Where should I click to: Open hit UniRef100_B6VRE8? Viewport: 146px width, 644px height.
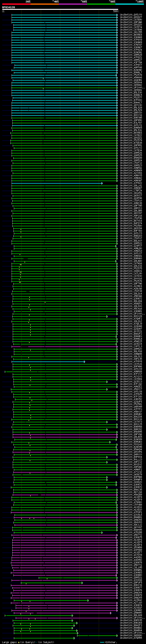131,35
